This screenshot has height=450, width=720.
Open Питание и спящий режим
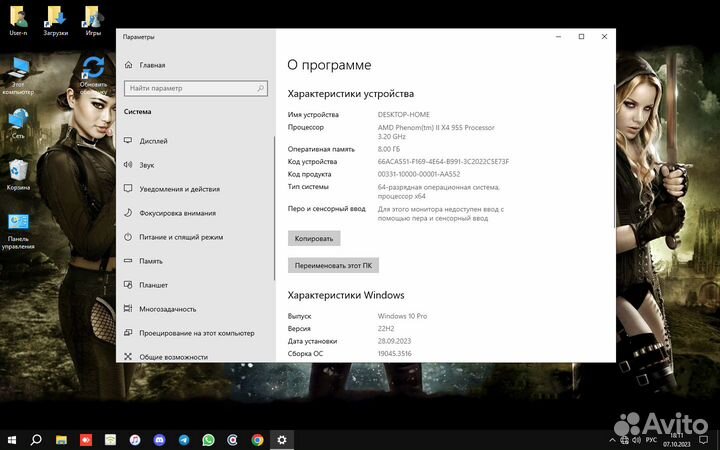point(181,237)
